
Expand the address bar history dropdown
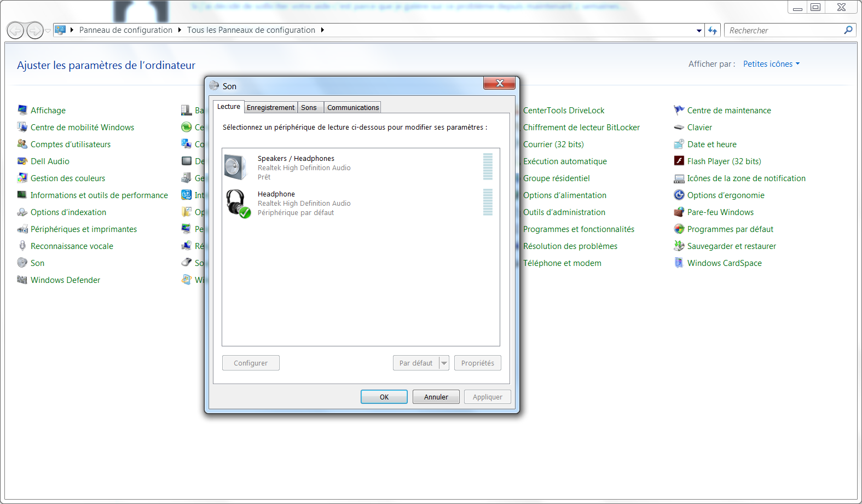pyautogui.click(x=699, y=31)
